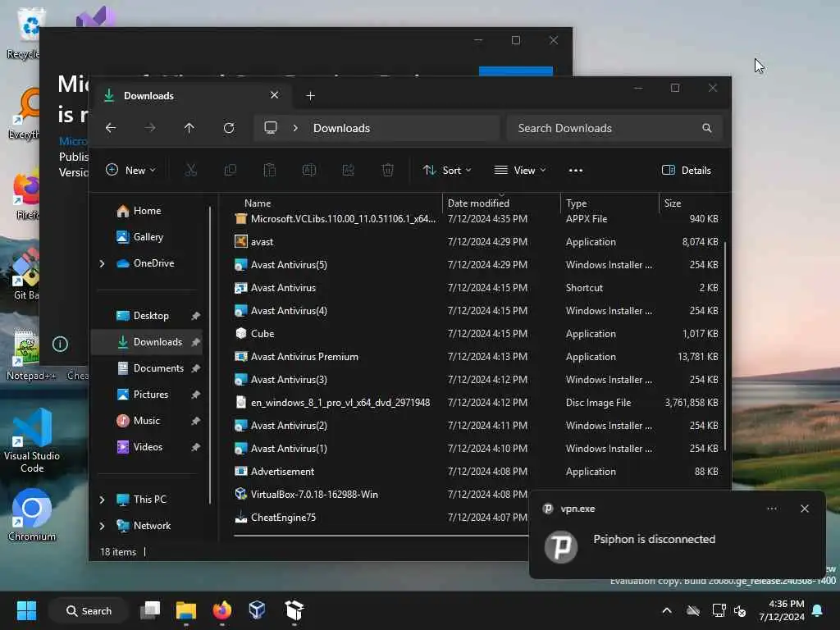The height and width of the screenshot is (630, 840).
Task: Open Task View on the taskbar
Action: (x=150, y=610)
